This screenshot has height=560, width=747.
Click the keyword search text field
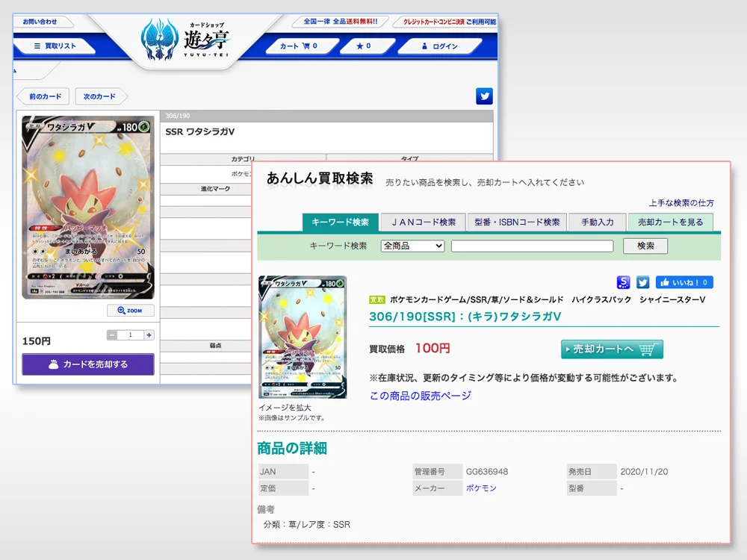coord(532,246)
